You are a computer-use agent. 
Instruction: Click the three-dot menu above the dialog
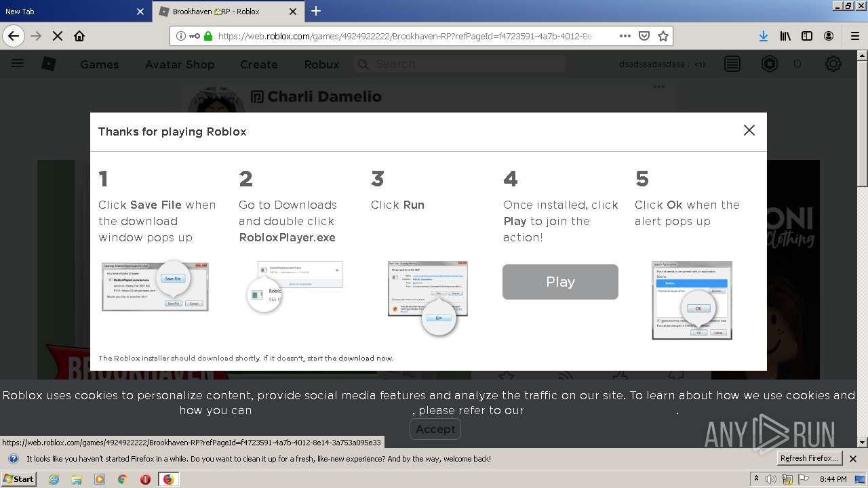point(658,87)
